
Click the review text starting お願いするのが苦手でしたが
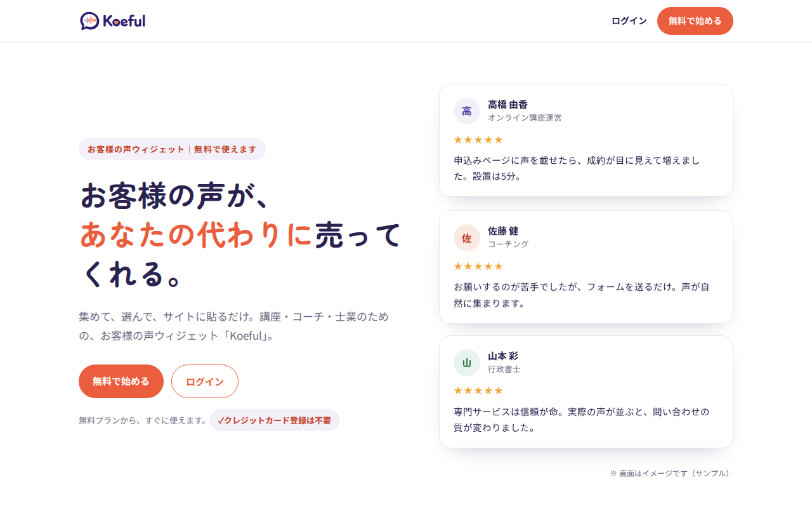tap(582, 295)
